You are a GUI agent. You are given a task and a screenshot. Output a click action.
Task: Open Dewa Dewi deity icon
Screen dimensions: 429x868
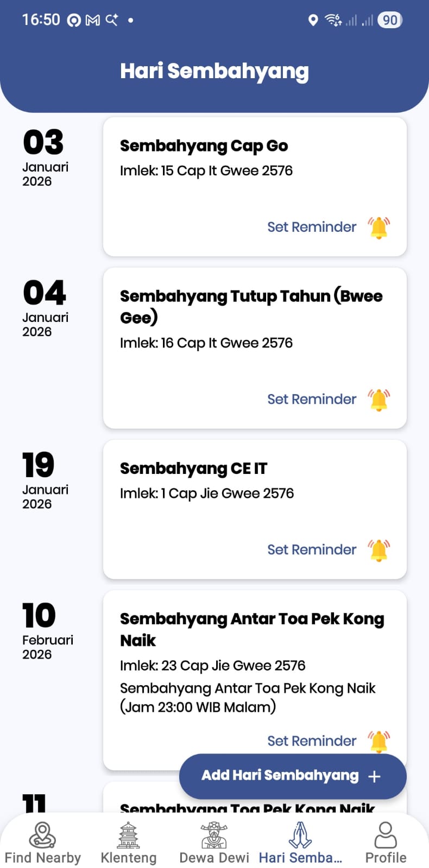[214, 835]
